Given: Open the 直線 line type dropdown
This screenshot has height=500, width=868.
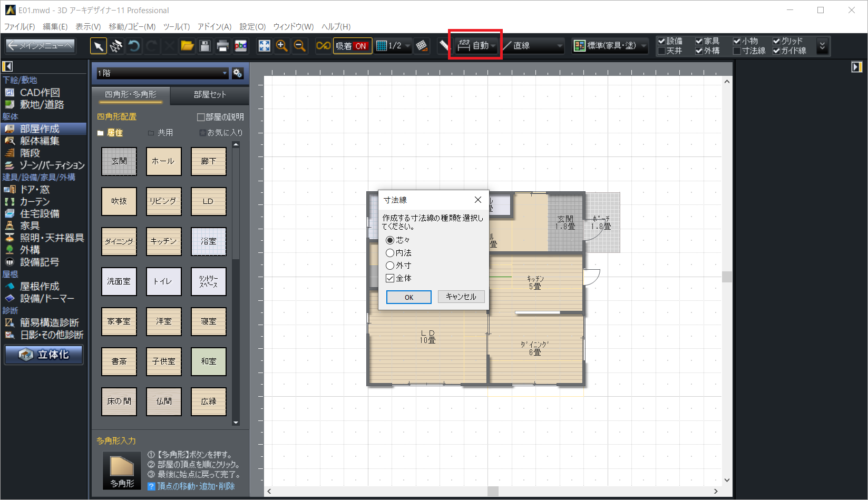Looking at the screenshot, I should (x=533, y=46).
